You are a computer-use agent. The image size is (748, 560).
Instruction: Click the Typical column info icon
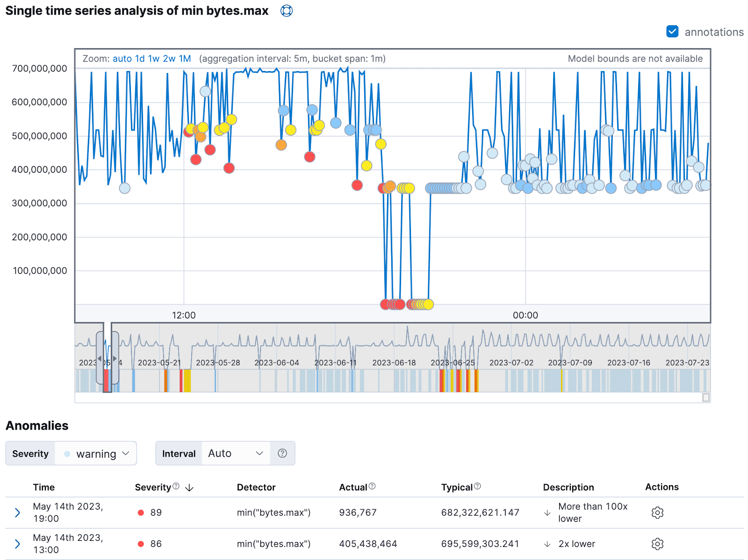tap(477, 486)
